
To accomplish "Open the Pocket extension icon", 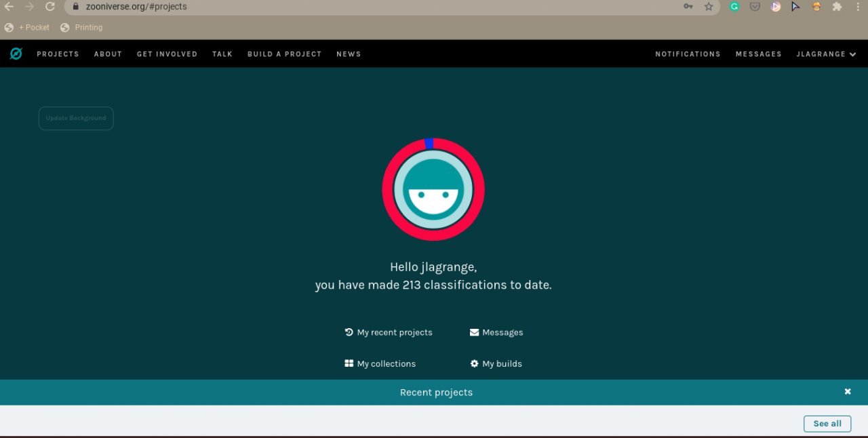I will [x=755, y=7].
